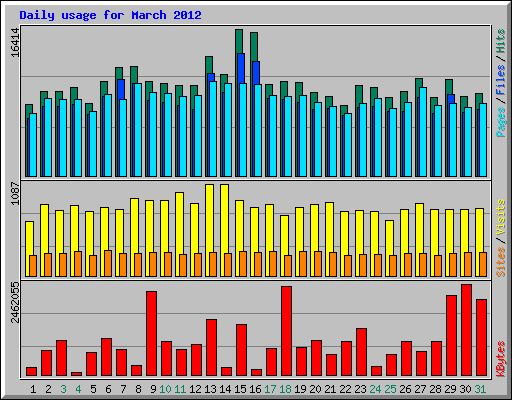Click day 1 label on x-axis

[33, 389]
